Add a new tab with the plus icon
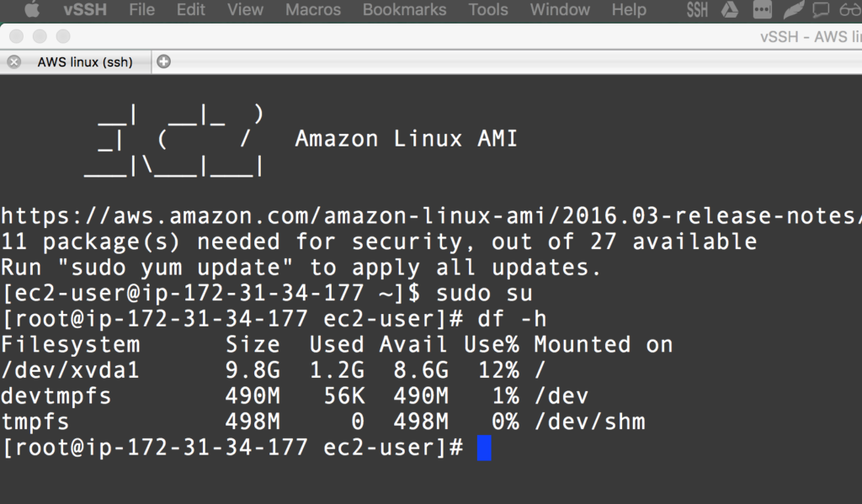Viewport: 862px width, 504px height. coord(163,61)
